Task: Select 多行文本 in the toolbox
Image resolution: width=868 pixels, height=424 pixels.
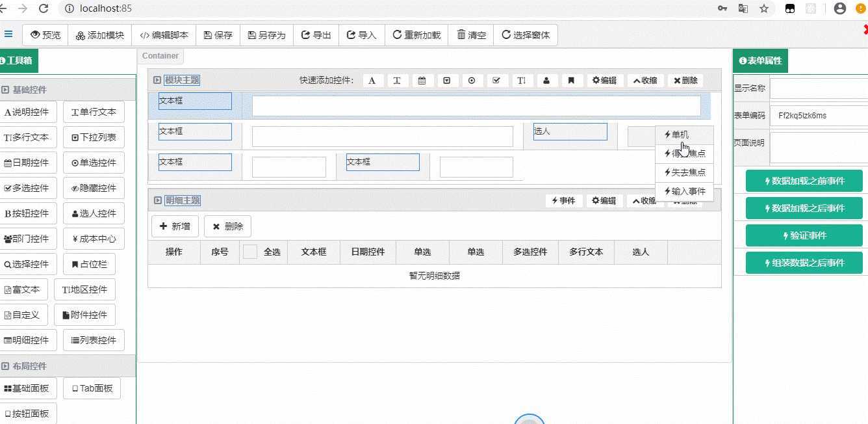Action: click(x=27, y=137)
